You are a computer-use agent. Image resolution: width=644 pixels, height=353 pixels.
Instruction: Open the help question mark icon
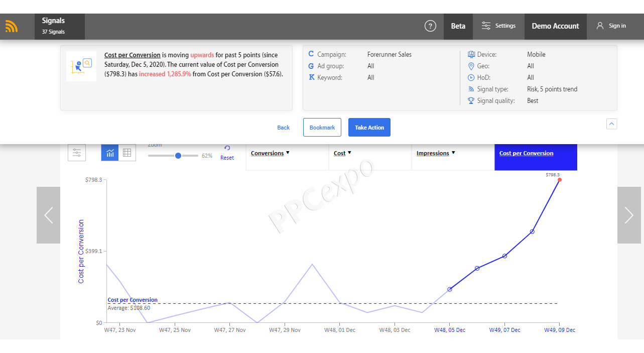coord(430,26)
